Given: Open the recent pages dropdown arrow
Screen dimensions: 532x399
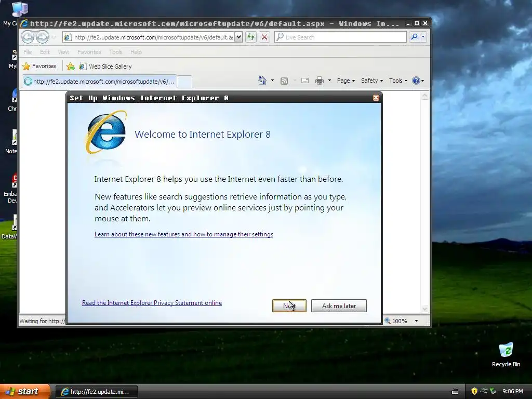Looking at the screenshot, I should tap(54, 37).
